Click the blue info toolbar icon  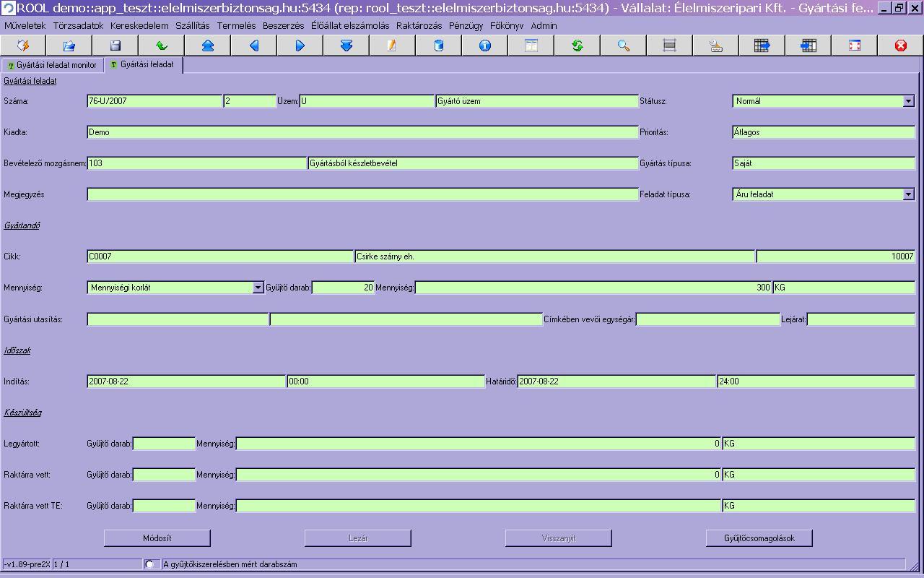click(485, 46)
